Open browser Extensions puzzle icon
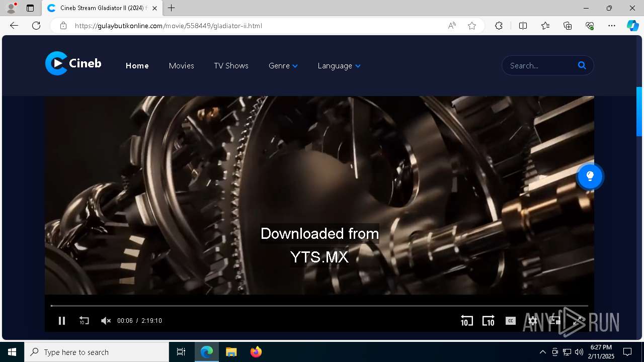Image resolution: width=644 pixels, height=362 pixels. pyautogui.click(x=499, y=26)
